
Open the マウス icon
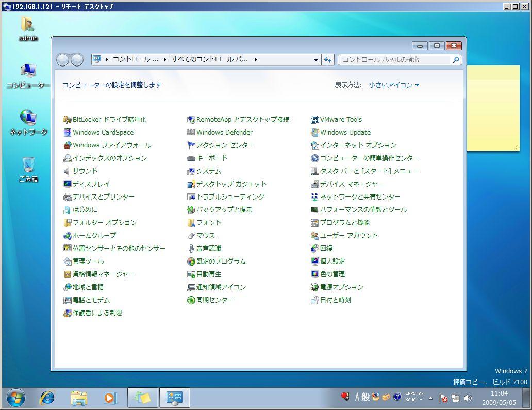pyautogui.click(x=191, y=236)
